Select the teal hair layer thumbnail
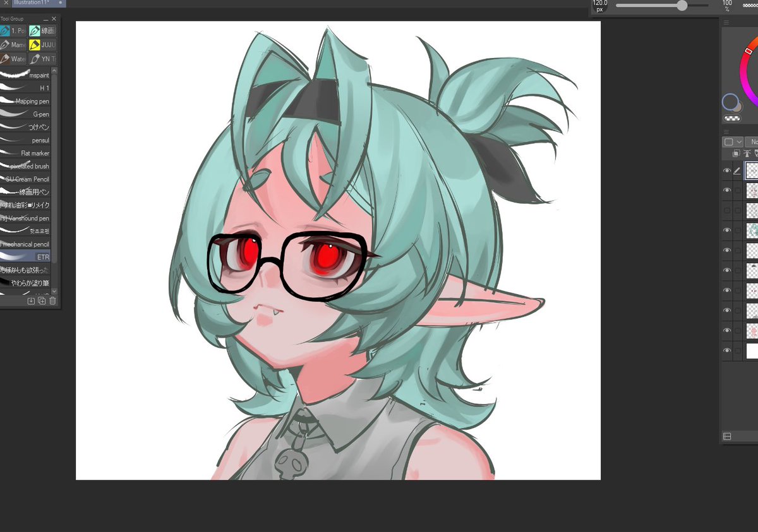This screenshot has width=758, height=532. point(752,230)
